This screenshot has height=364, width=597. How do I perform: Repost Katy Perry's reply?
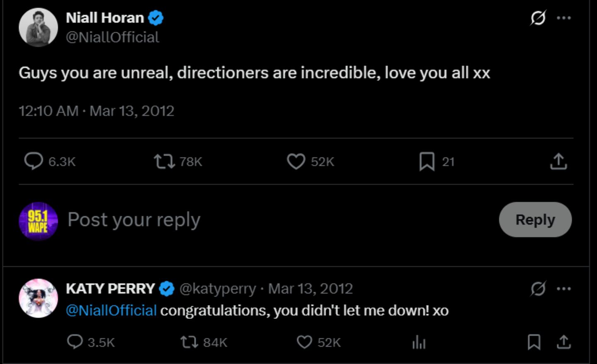189,342
